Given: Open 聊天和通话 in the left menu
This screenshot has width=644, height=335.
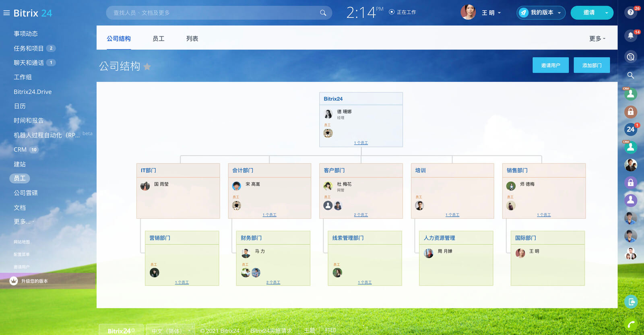Looking at the screenshot, I should [x=29, y=63].
